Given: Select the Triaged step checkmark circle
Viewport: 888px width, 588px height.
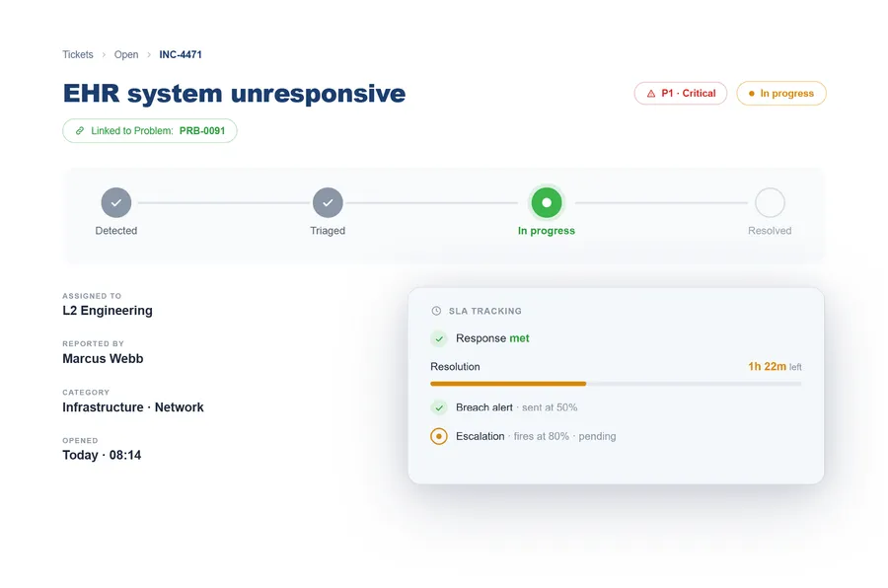Looking at the screenshot, I should [x=328, y=202].
